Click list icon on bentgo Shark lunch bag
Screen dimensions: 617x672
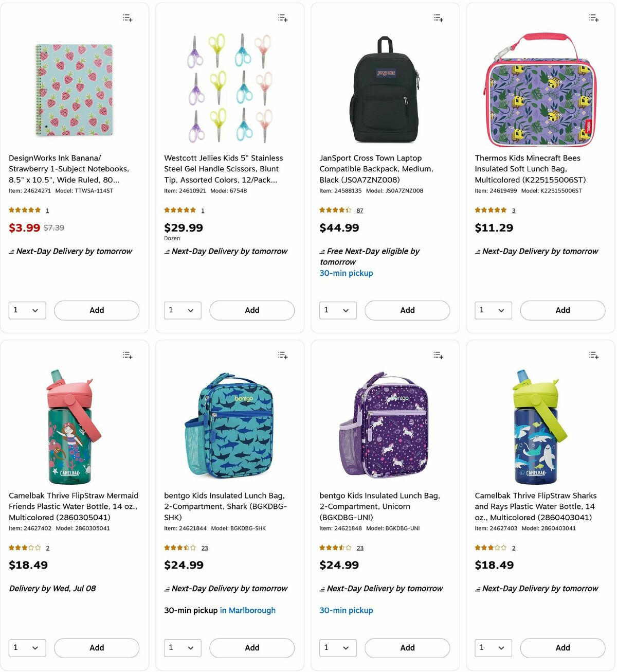[x=283, y=355]
